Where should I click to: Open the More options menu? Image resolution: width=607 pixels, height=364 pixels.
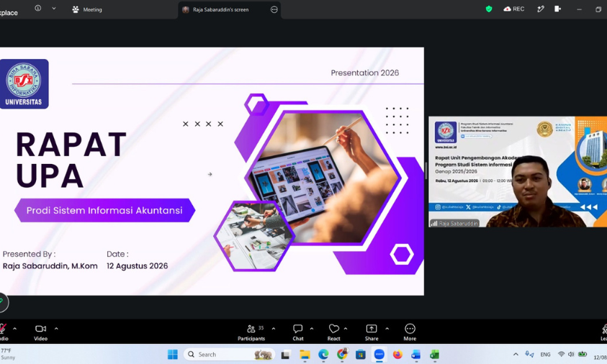point(410,332)
